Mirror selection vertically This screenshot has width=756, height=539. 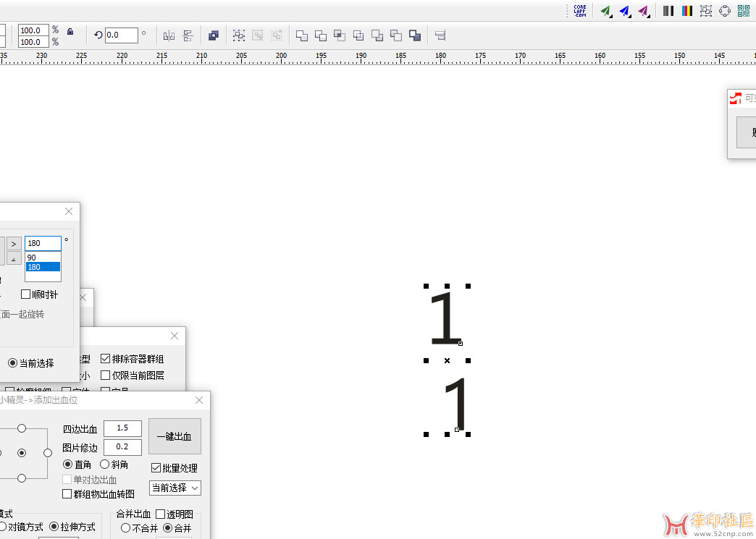pyautogui.click(x=188, y=35)
